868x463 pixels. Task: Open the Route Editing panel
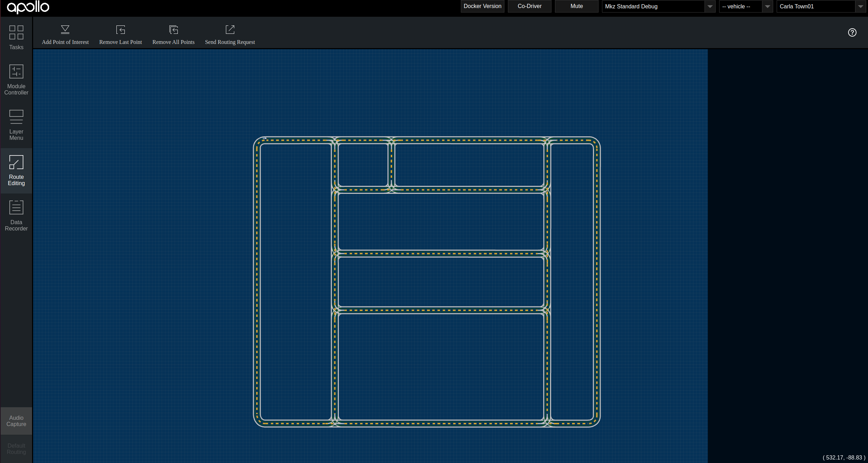point(16,170)
